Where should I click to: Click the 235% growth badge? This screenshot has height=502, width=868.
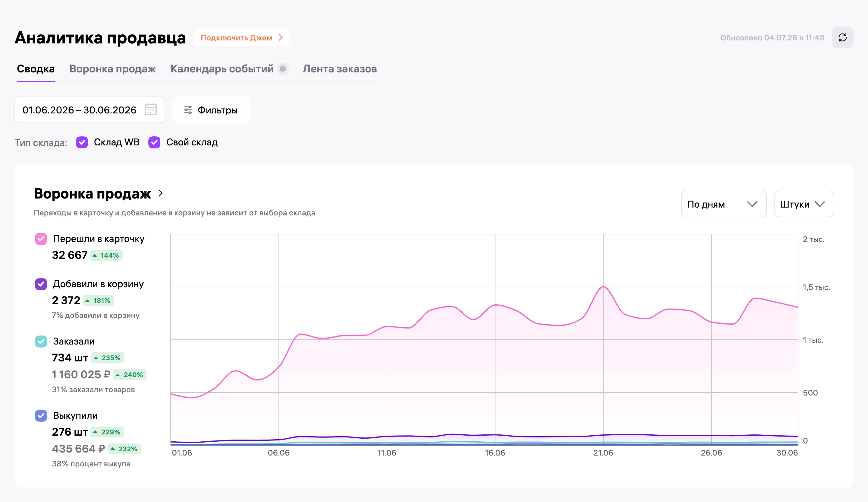[108, 358]
